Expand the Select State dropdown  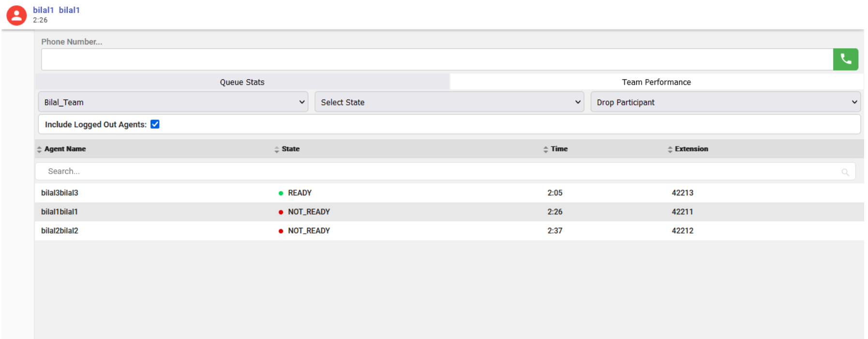[x=449, y=102]
